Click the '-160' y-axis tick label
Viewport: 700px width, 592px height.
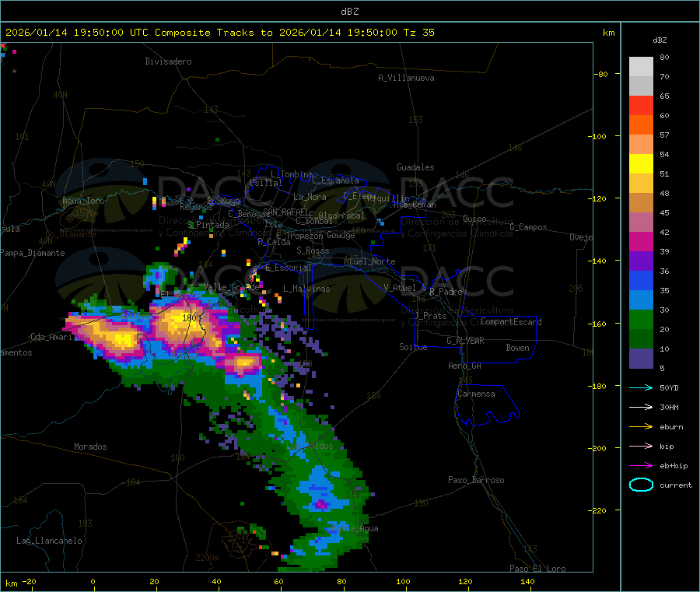pos(597,324)
